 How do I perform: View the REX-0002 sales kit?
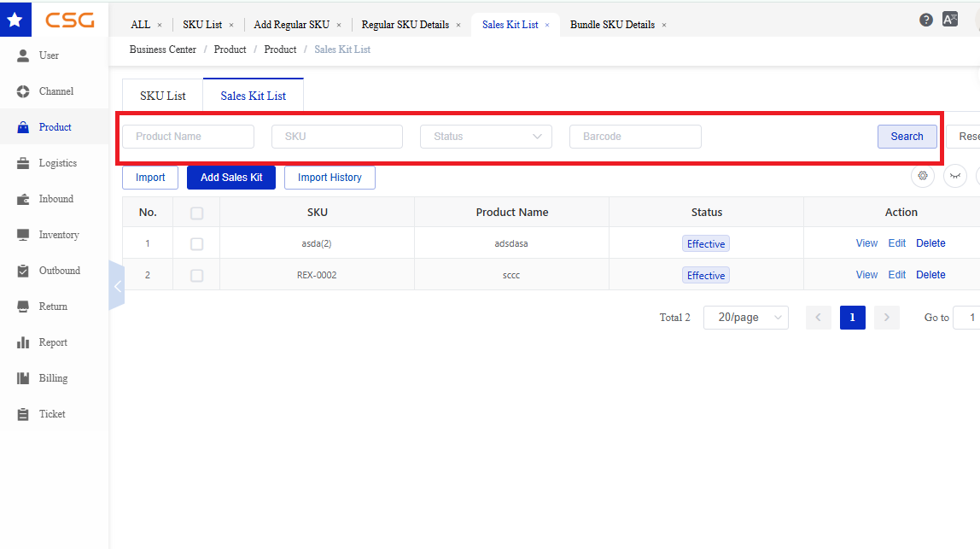(x=866, y=275)
